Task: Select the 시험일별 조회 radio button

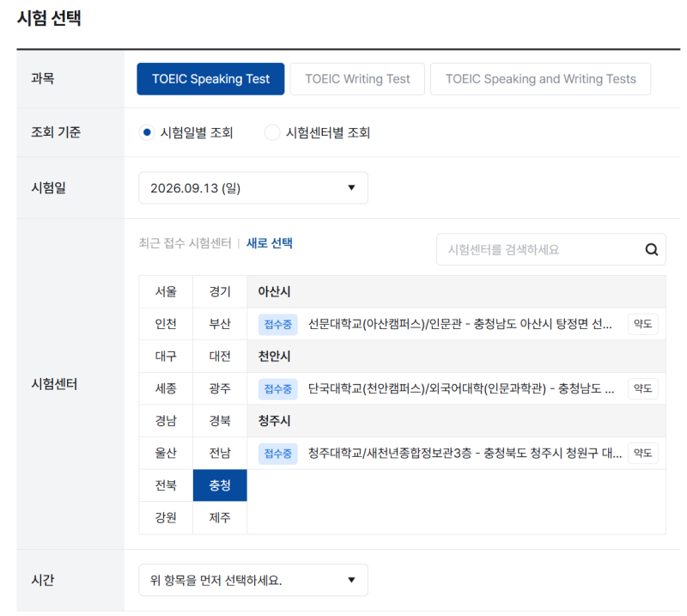Action: [x=147, y=132]
